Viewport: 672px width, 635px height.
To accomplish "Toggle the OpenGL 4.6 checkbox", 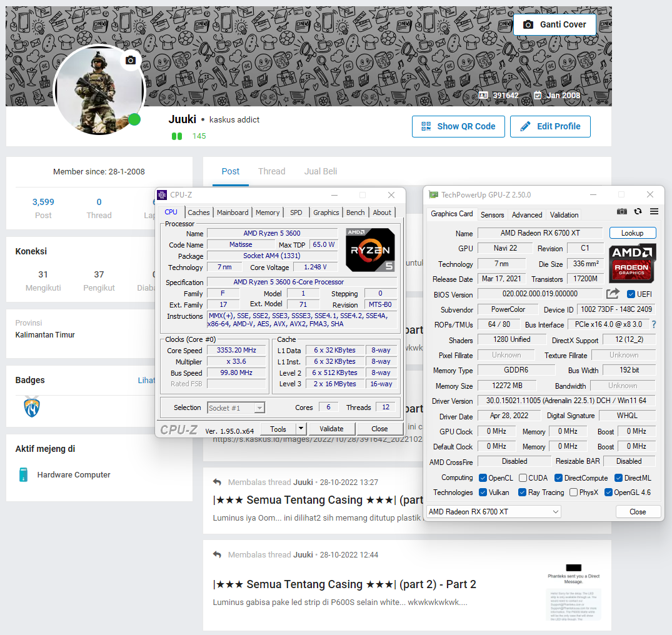I will [x=608, y=492].
